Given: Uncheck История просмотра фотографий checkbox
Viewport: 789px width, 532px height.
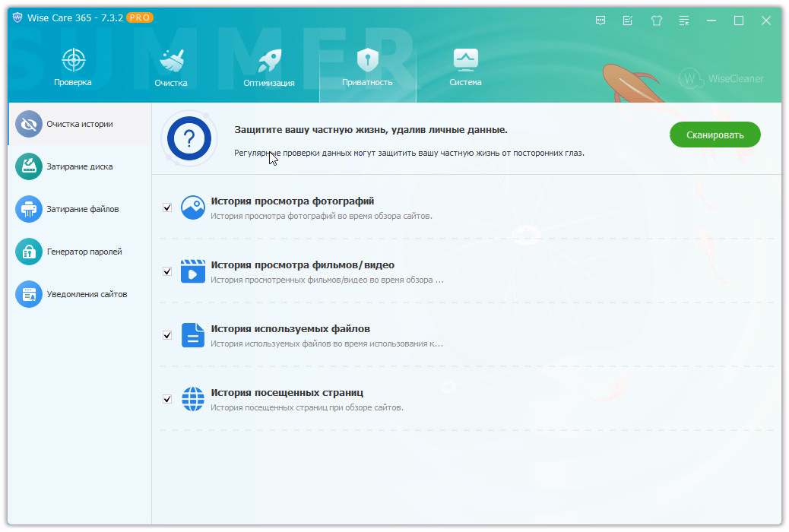Looking at the screenshot, I should pos(167,207).
